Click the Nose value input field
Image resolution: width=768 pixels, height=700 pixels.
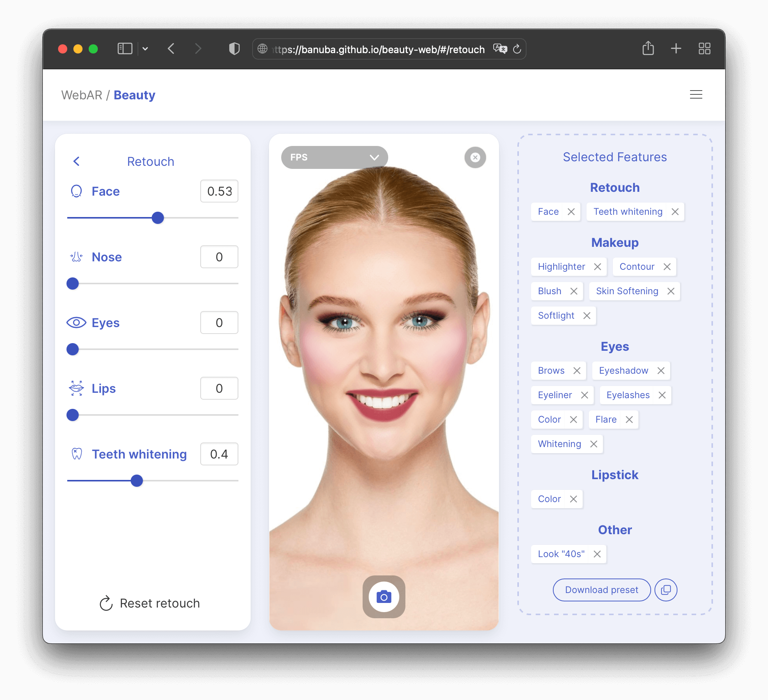click(x=219, y=257)
